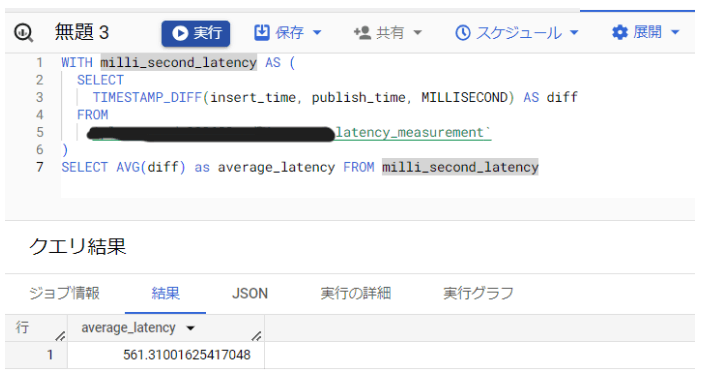Click the クエリ結果 heading
703x372 pixels.
(x=78, y=246)
